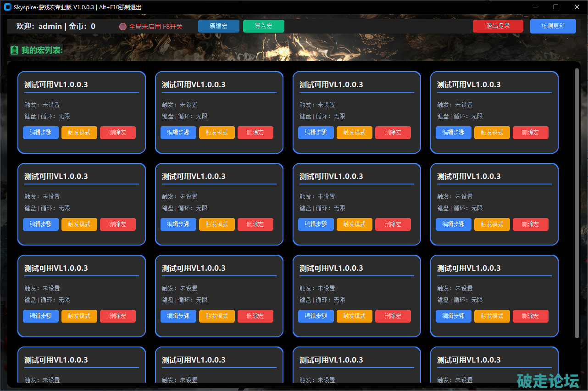The height and width of the screenshot is (391, 588).
Task: Click the 检测更新 button
Action: [553, 26]
